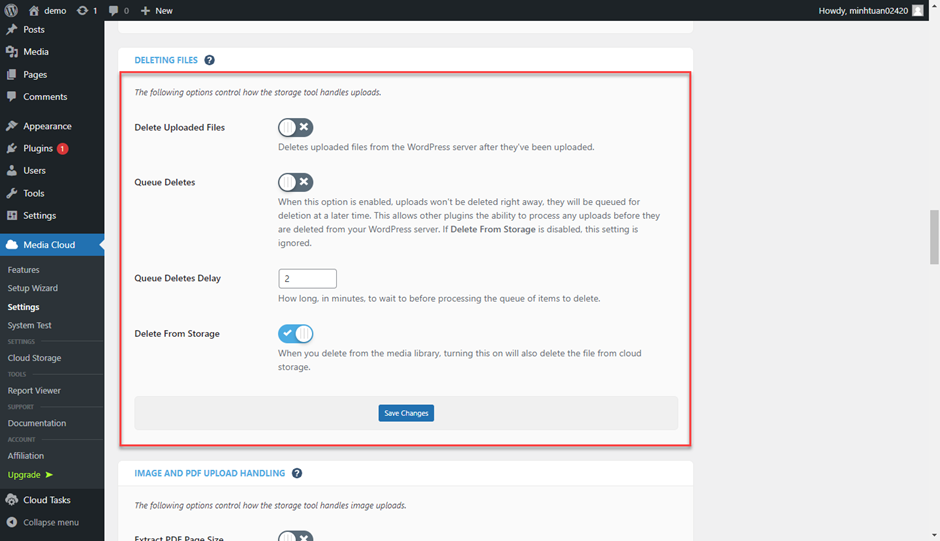Click the Collapse menu arrow icon
940x541 pixels.
point(12,522)
